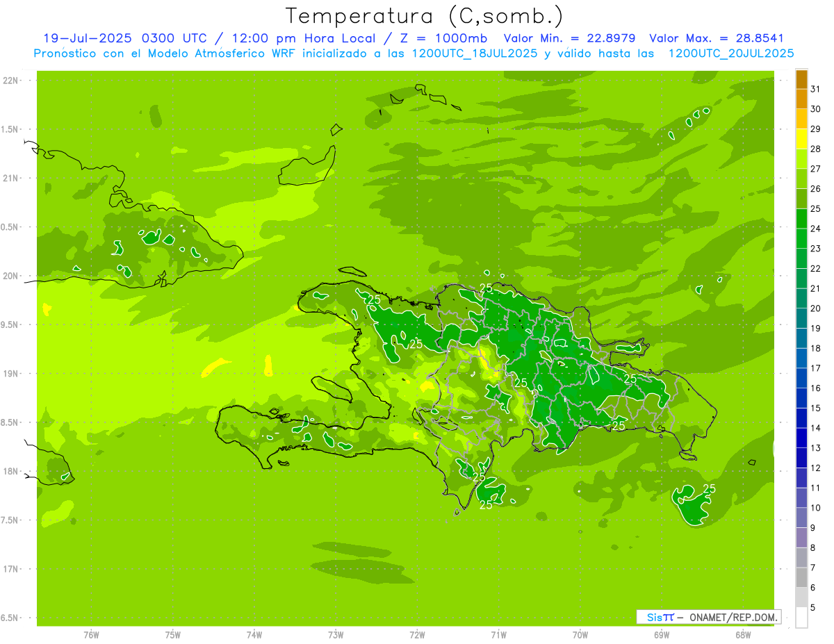834x644 pixels.
Task: Click the legend value "28"
Action: tap(815, 149)
